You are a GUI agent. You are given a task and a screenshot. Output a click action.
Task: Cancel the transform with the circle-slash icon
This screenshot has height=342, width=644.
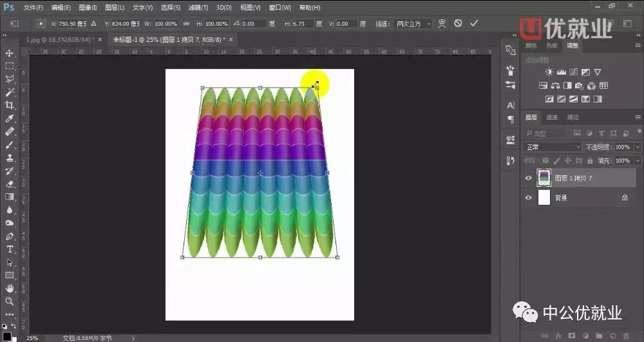click(458, 23)
